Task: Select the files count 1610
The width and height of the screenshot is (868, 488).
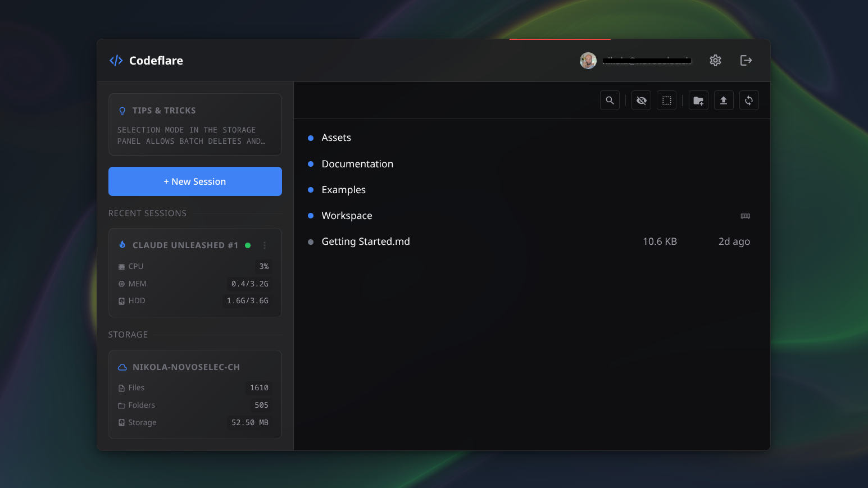Action: 259,387
